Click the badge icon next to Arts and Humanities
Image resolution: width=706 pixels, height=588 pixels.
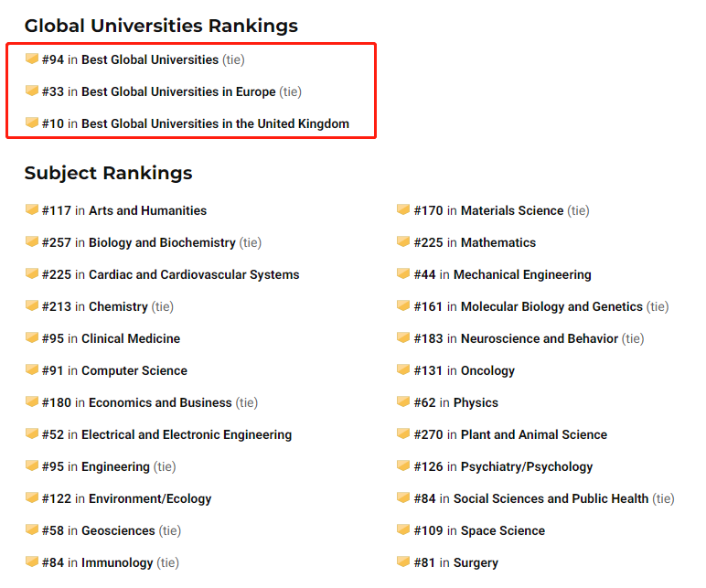(31, 209)
